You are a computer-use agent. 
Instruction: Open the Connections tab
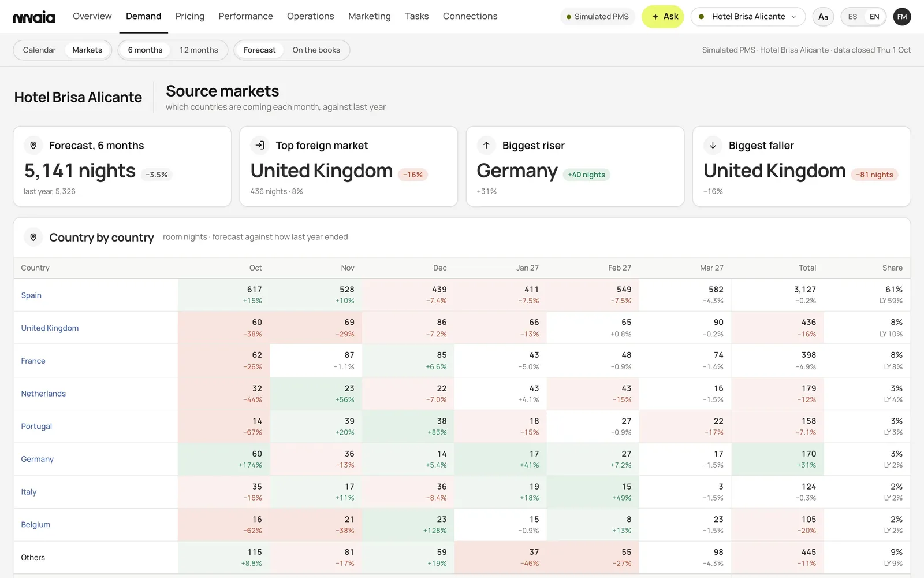point(470,16)
